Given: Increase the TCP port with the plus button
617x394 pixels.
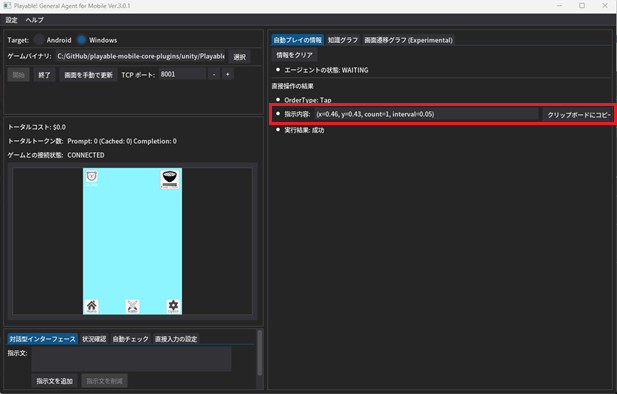Looking at the screenshot, I should point(227,74).
